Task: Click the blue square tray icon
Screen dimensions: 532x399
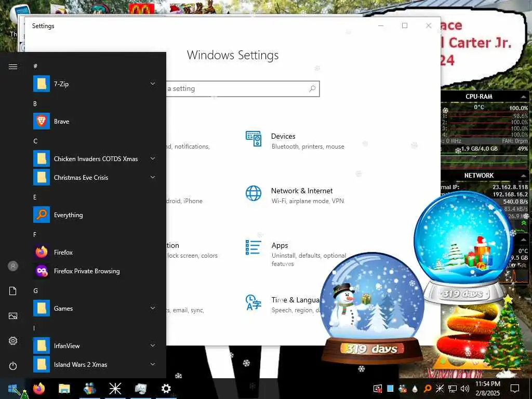Action: point(390,389)
